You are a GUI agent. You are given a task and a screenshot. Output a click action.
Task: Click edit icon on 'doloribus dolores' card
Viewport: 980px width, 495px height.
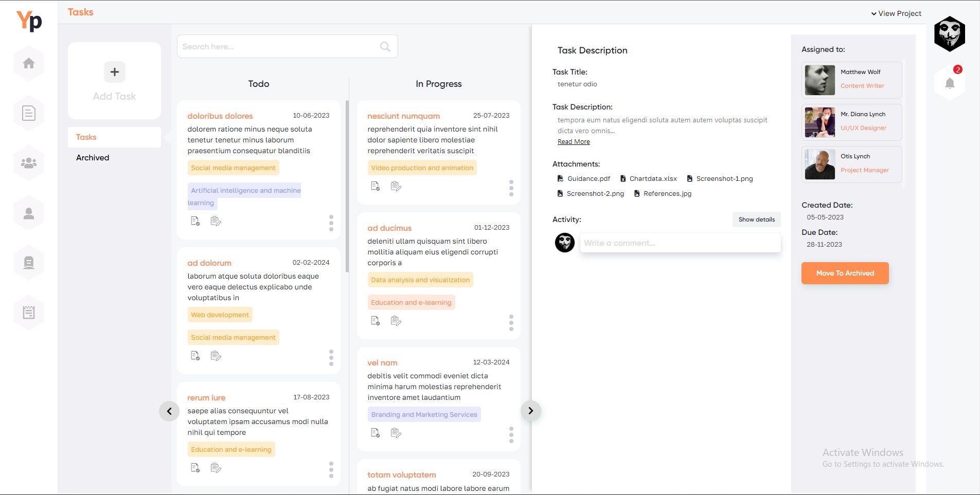pyautogui.click(x=216, y=221)
